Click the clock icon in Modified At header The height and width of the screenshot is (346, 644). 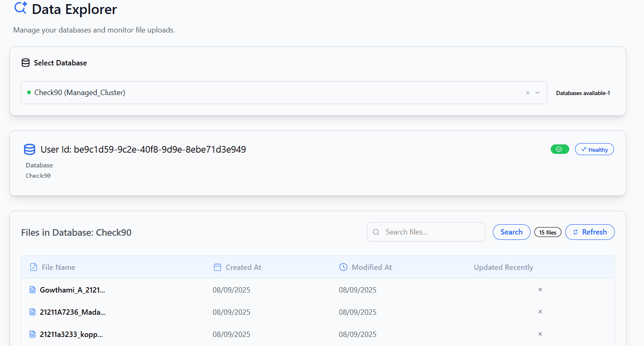[343, 267]
